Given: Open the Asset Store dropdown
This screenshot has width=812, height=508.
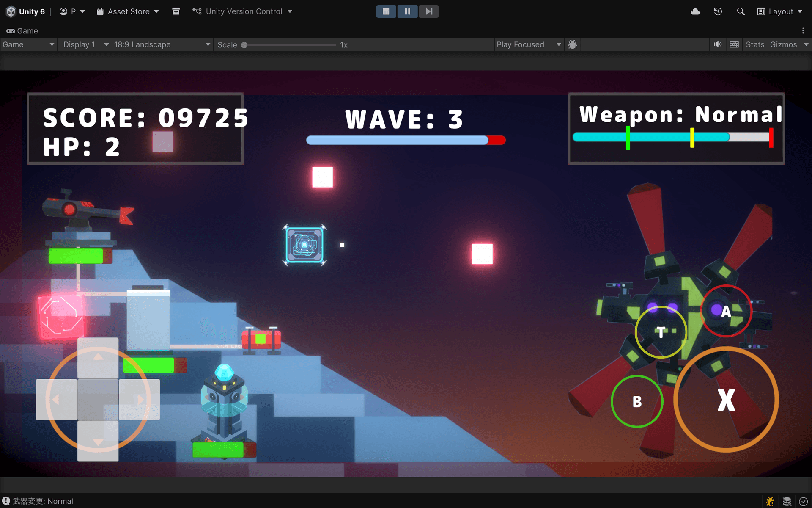Looking at the screenshot, I should pyautogui.click(x=128, y=11).
